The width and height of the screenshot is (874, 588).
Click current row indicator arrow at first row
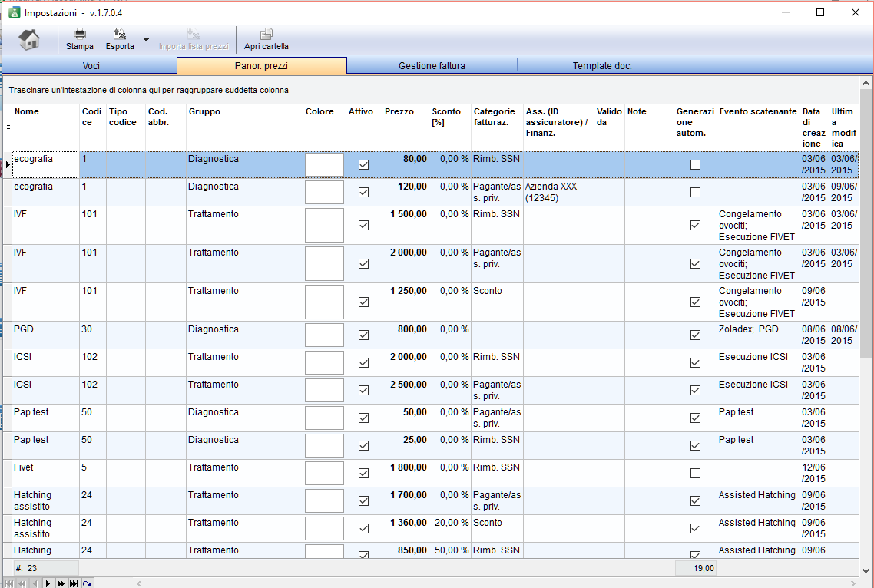(x=8, y=164)
